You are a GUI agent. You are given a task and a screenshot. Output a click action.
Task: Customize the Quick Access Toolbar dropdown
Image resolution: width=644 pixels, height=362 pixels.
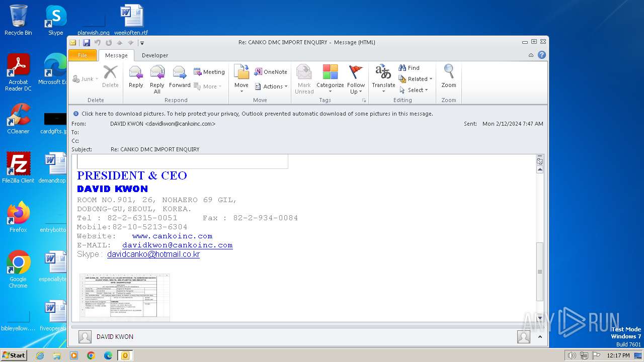(x=142, y=43)
